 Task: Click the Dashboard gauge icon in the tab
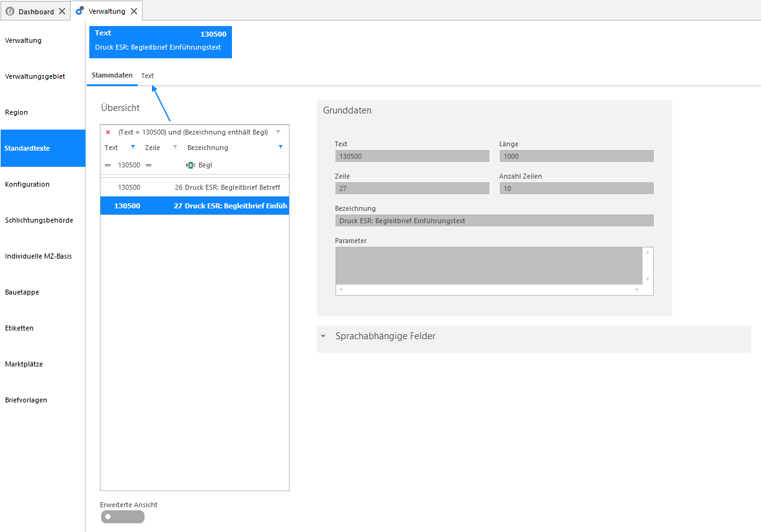coord(10,12)
